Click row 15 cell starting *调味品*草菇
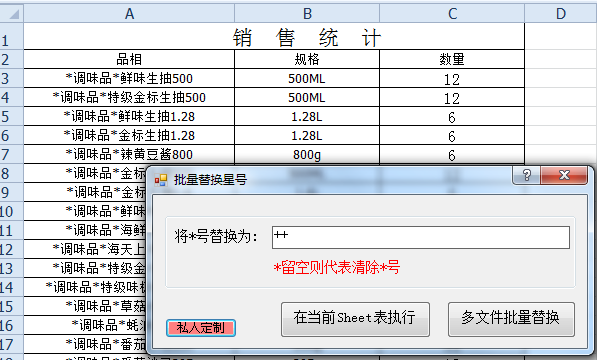This screenshot has width=597, height=360. tap(85, 306)
